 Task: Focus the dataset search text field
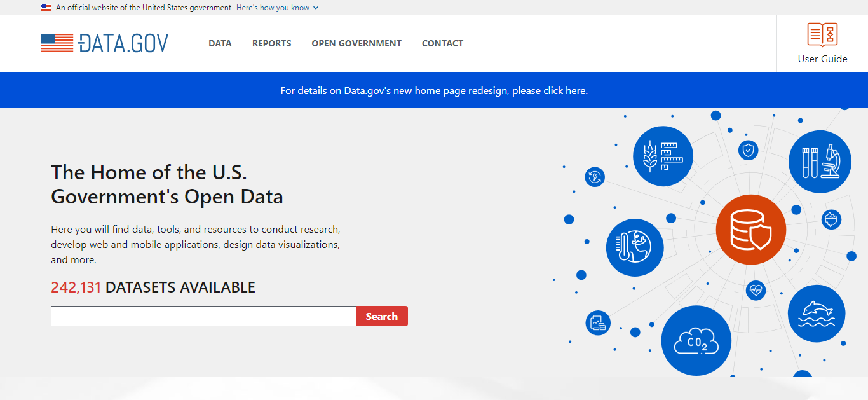tap(203, 316)
